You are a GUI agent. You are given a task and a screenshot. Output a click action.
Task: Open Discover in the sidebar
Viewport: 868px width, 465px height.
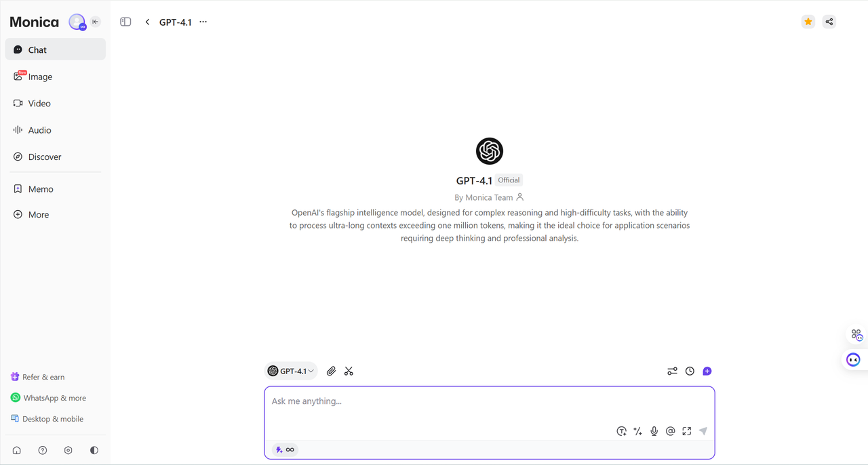click(56, 157)
